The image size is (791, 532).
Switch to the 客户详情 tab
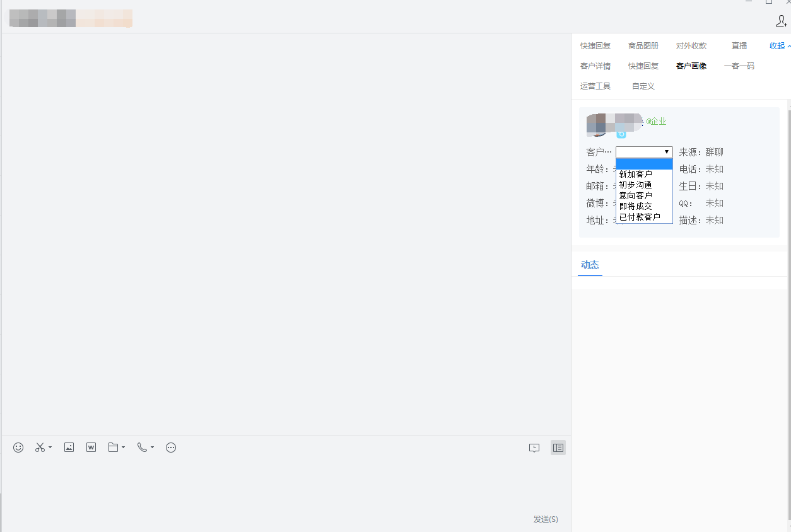click(595, 66)
